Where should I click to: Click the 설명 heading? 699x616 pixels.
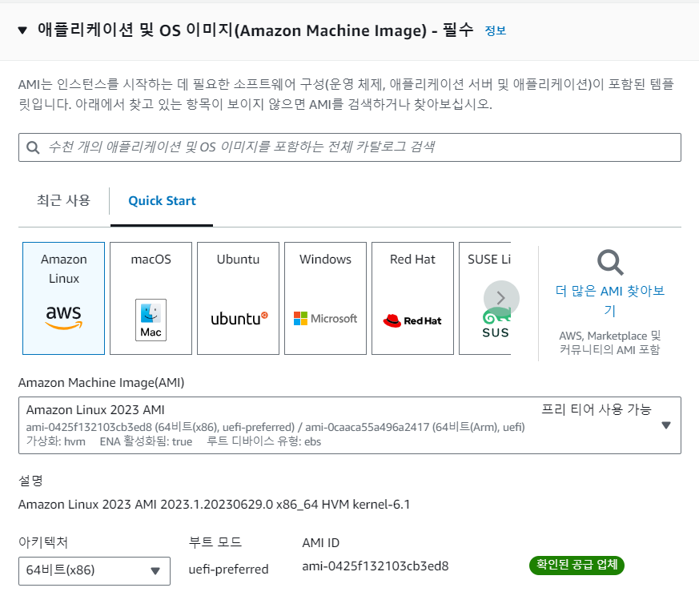pos(30,481)
